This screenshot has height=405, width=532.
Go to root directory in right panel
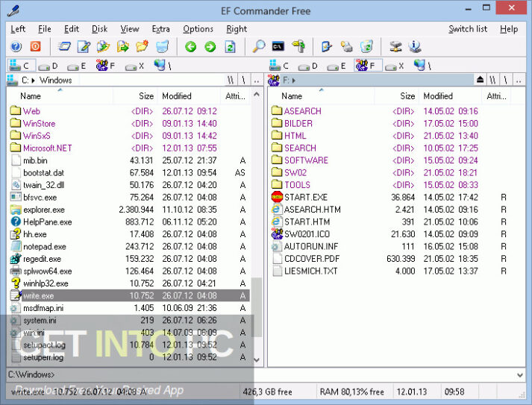[506, 81]
